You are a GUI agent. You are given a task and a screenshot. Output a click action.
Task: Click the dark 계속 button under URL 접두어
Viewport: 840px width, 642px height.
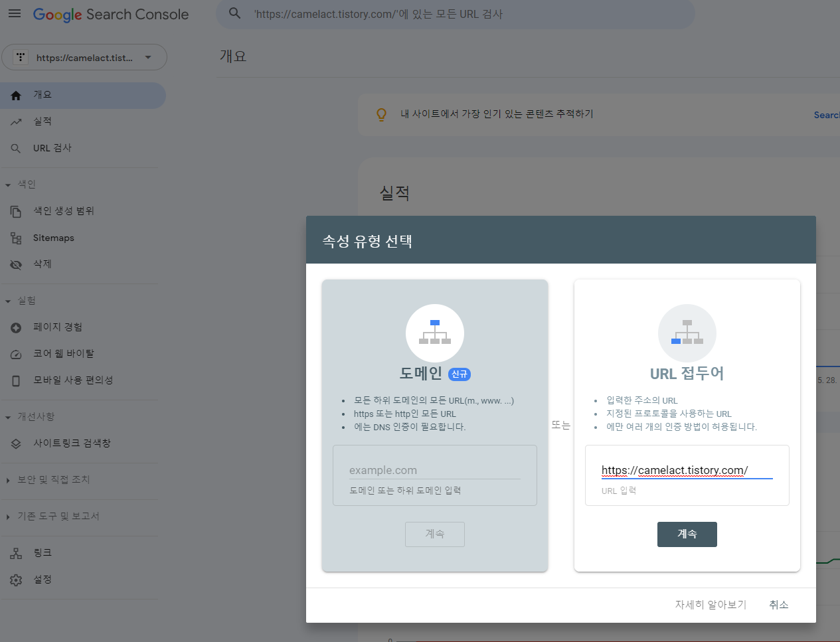[x=687, y=534]
